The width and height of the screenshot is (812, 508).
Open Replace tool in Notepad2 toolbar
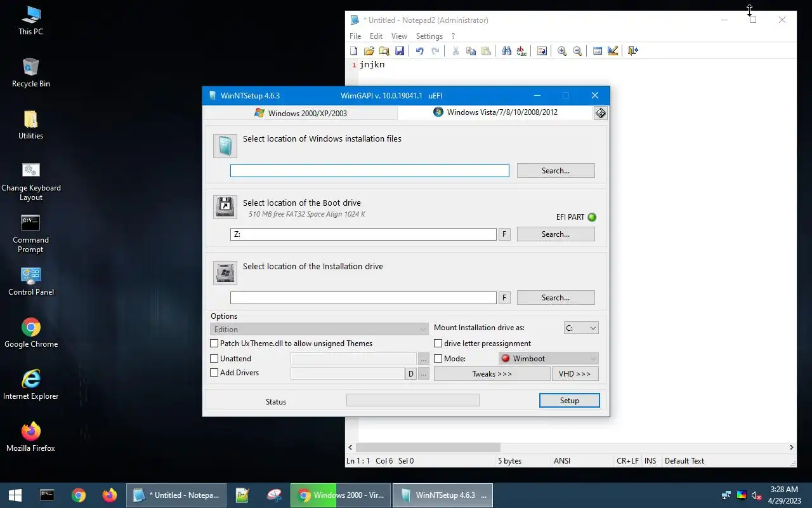521,51
